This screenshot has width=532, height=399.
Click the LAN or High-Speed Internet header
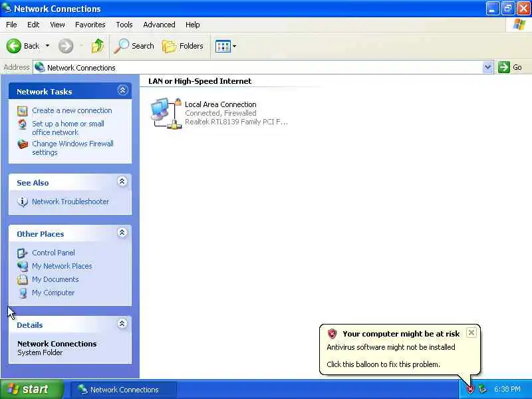point(200,81)
